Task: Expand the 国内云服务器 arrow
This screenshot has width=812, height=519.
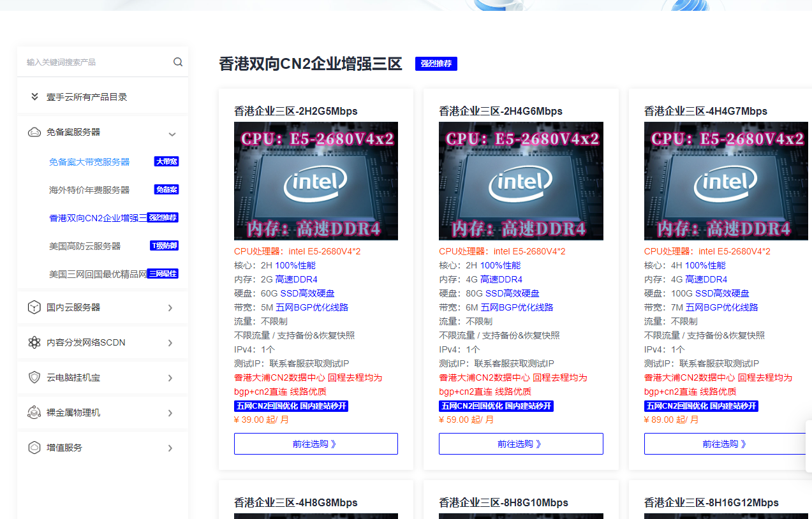Action: (x=170, y=308)
